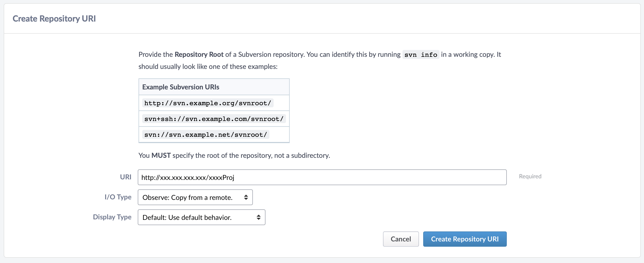Open the I/O Type dropdown
Viewport: 644px width, 263px height.
coord(195,197)
